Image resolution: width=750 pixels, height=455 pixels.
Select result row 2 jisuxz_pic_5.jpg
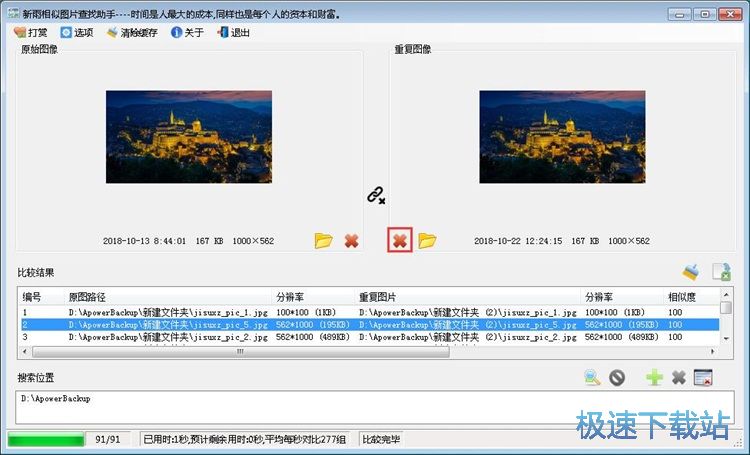[x=369, y=325]
